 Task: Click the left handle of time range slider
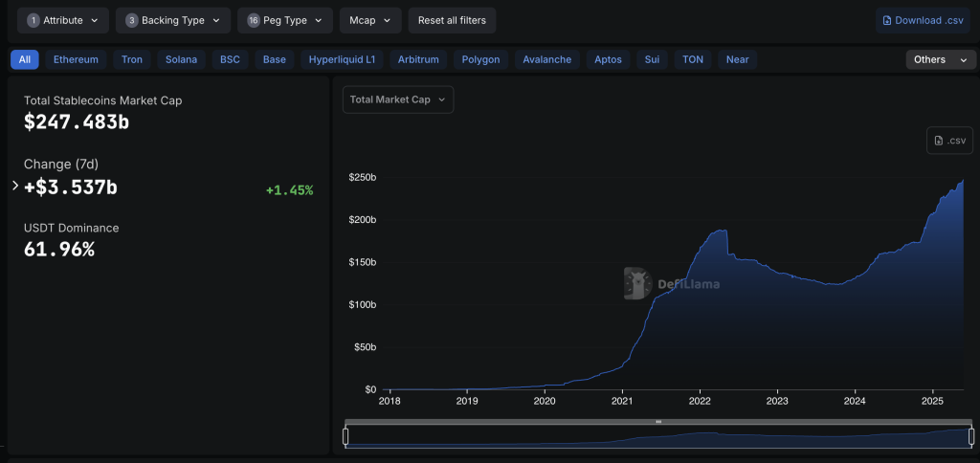click(345, 436)
